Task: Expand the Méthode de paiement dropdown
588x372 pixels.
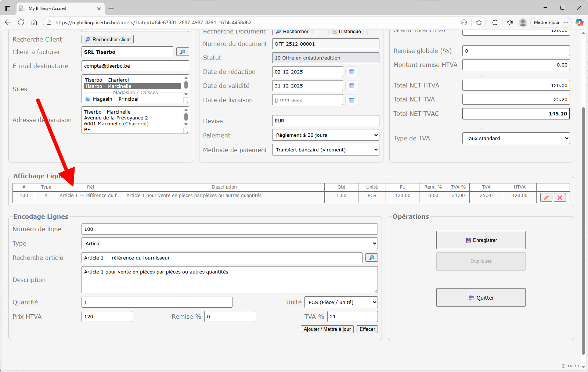Action: point(325,150)
